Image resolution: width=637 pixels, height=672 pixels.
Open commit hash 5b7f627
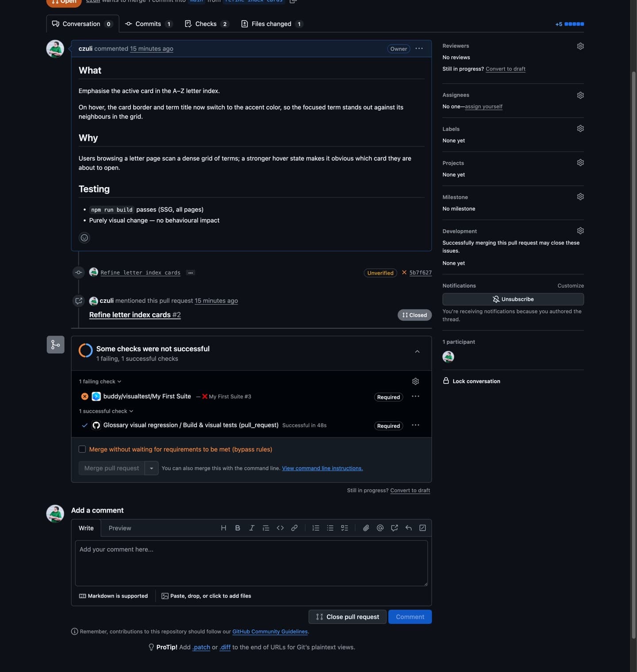pos(420,273)
